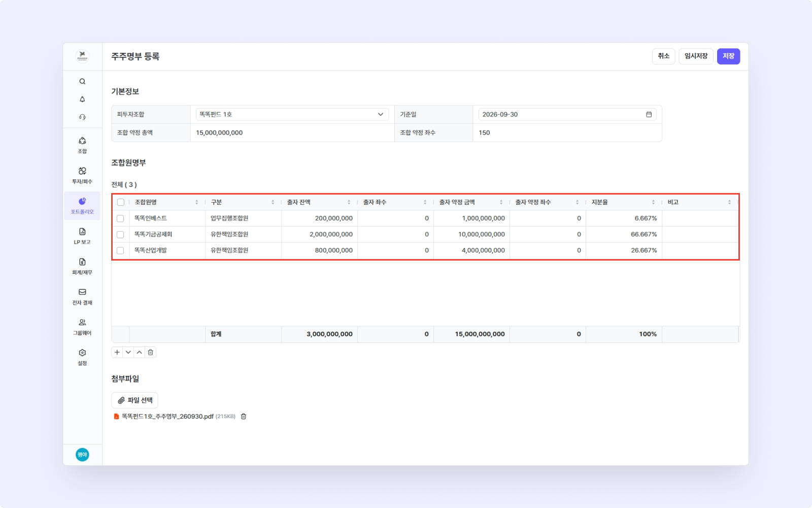The height and width of the screenshot is (508, 812).
Task: Click the company logo at sidebar top
Action: (82, 56)
